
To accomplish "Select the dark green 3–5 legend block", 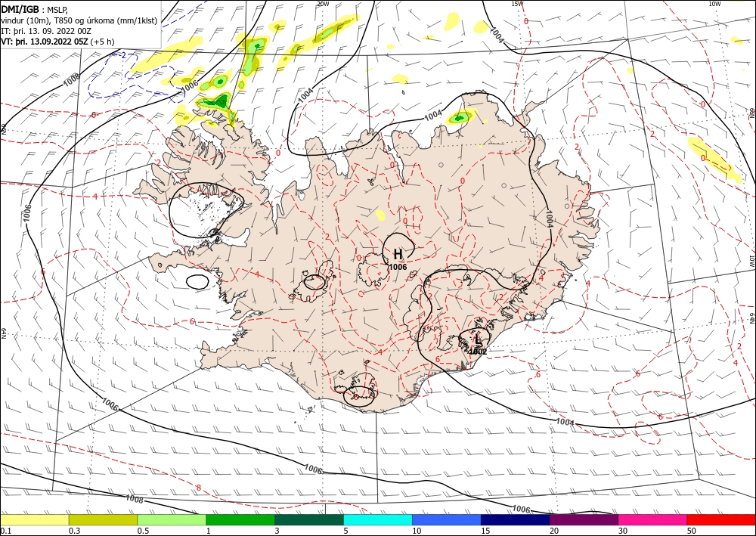I will (309, 519).
